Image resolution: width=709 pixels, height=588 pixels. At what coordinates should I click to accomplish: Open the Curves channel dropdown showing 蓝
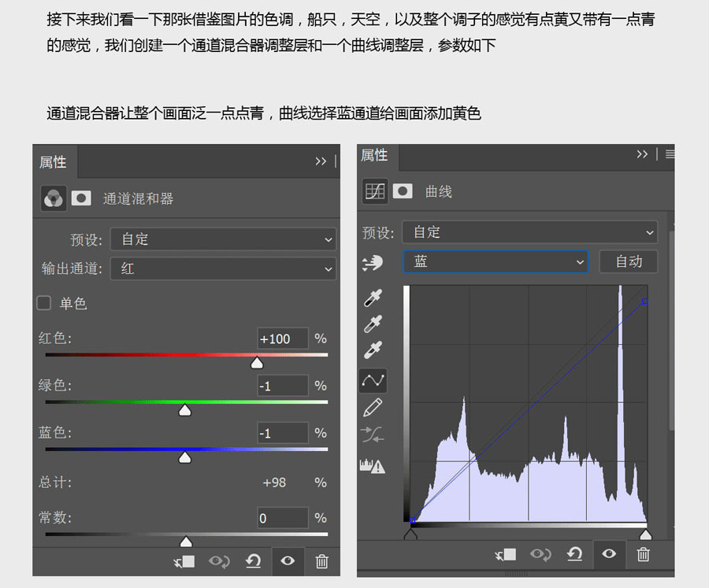(496, 262)
